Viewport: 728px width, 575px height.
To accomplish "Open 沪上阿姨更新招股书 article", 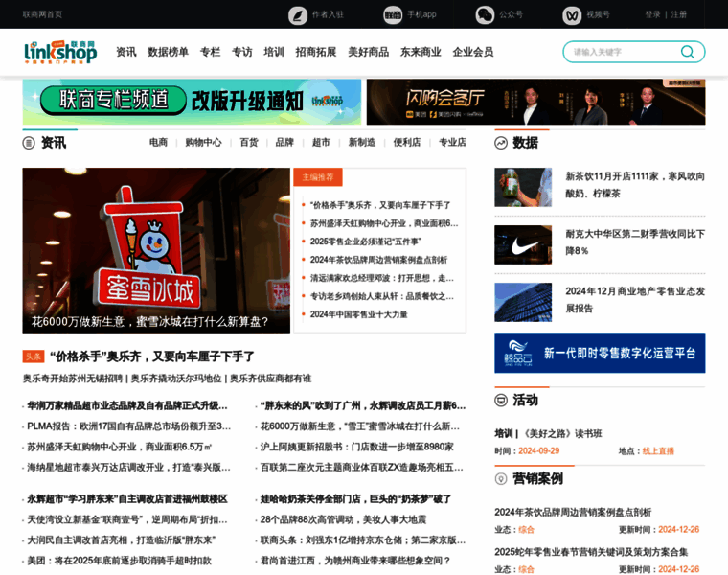I will pos(357,447).
